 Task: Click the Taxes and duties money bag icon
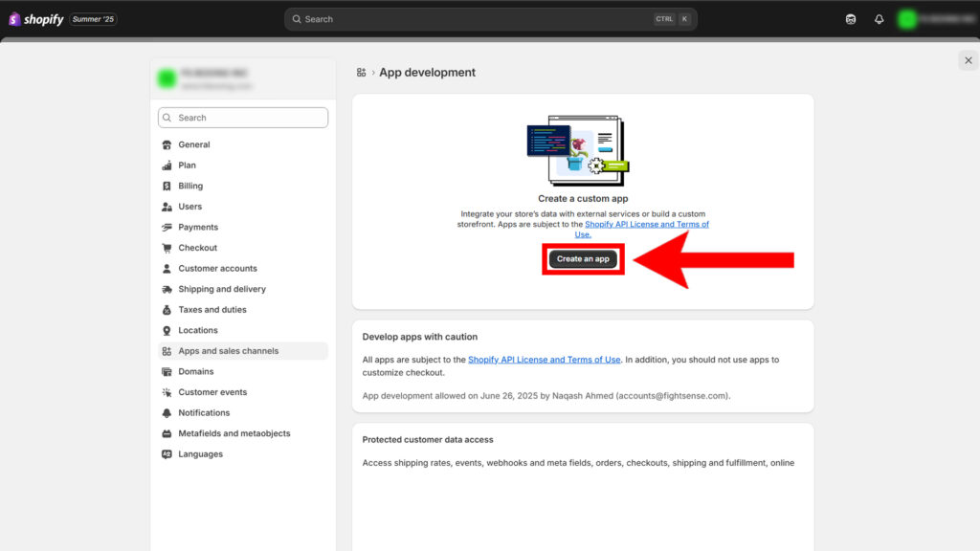pos(167,310)
